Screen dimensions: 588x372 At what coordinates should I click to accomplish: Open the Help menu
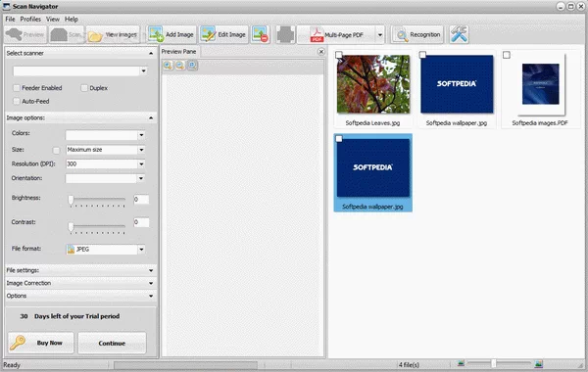tap(72, 20)
